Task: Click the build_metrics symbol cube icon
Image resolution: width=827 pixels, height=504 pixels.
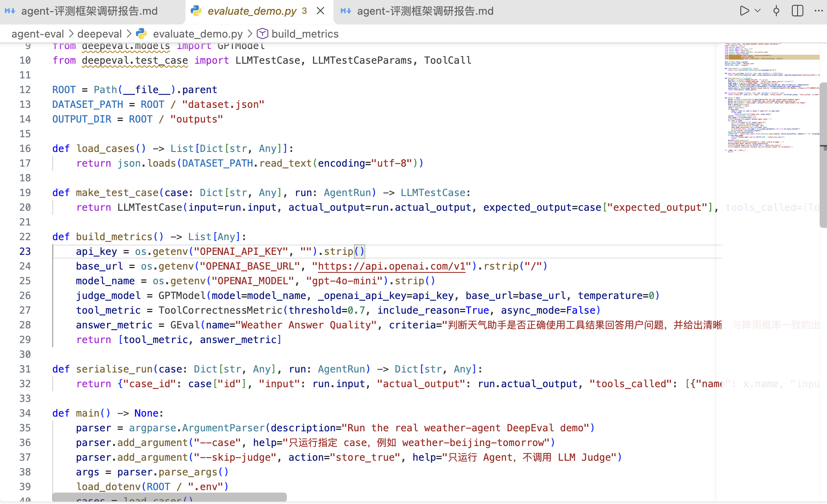Action: click(x=262, y=34)
